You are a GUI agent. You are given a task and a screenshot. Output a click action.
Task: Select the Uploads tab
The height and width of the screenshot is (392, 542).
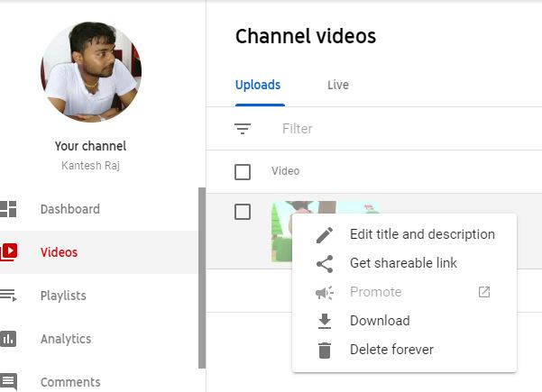pos(258,85)
